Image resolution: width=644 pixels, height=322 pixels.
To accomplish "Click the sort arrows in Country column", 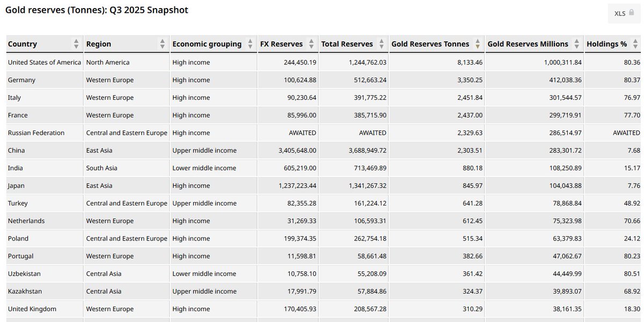I will pyautogui.click(x=76, y=44).
